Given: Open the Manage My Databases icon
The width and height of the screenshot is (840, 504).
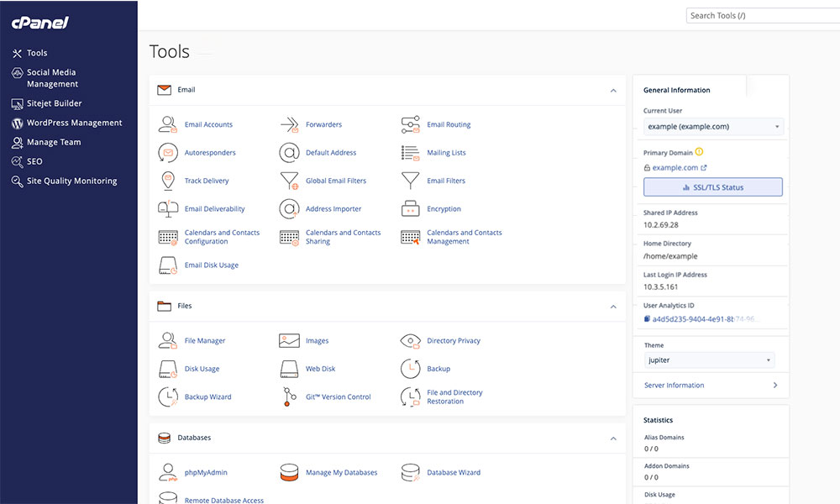Looking at the screenshot, I should pyautogui.click(x=289, y=472).
